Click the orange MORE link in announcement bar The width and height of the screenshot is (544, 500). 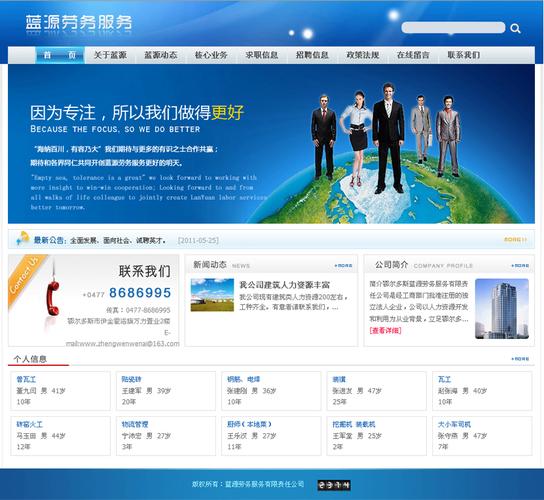(515, 239)
